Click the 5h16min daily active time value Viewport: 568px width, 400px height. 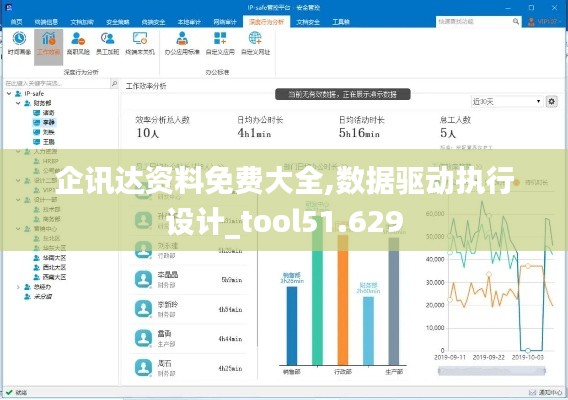point(359,133)
